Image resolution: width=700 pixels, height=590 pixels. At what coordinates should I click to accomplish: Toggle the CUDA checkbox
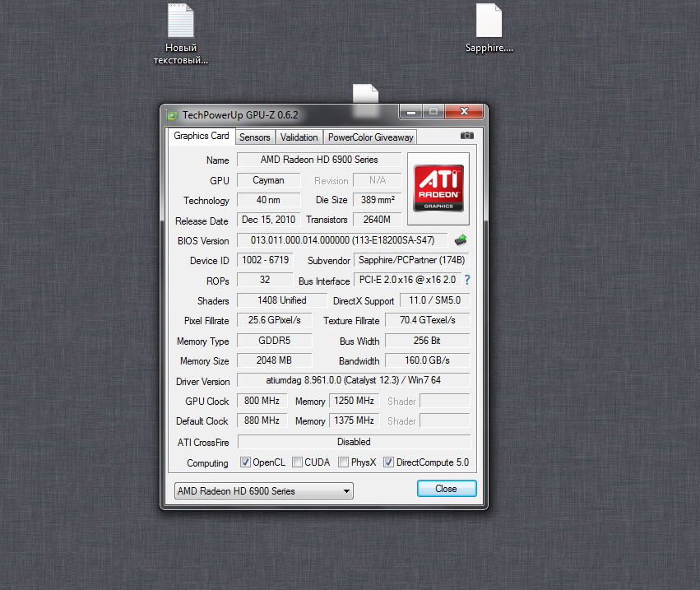[297, 462]
